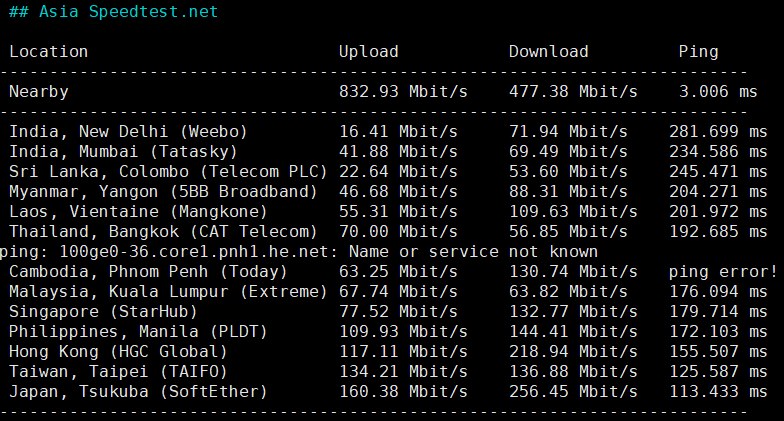Click 'India, New Delhi (Weebo)' location
The image size is (784, 421).
coord(128,132)
